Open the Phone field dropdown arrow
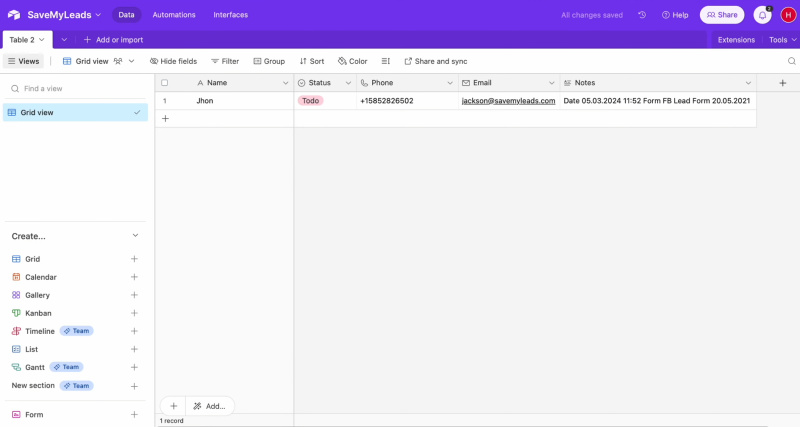The image size is (800, 427). point(449,83)
